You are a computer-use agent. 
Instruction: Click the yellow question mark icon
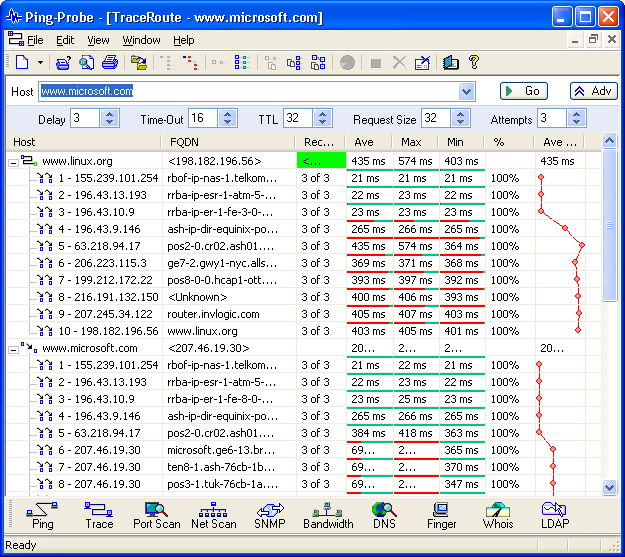[x=474, y=62]
